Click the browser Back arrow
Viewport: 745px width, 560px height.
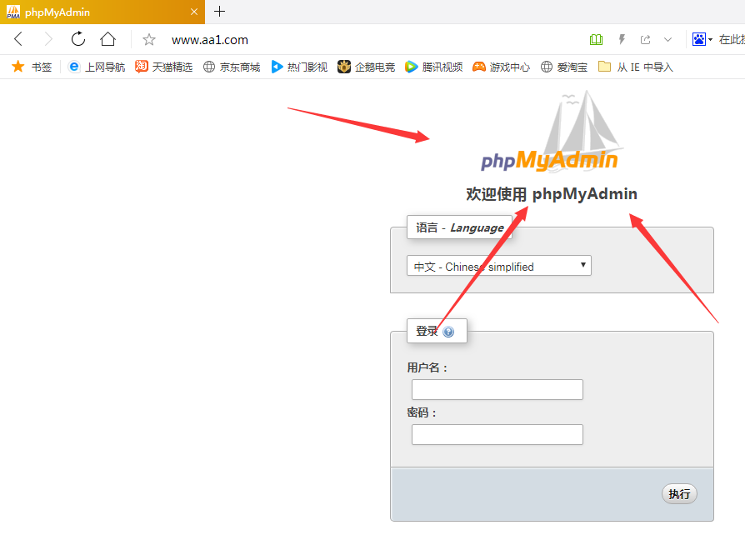(x=18, y=39)
